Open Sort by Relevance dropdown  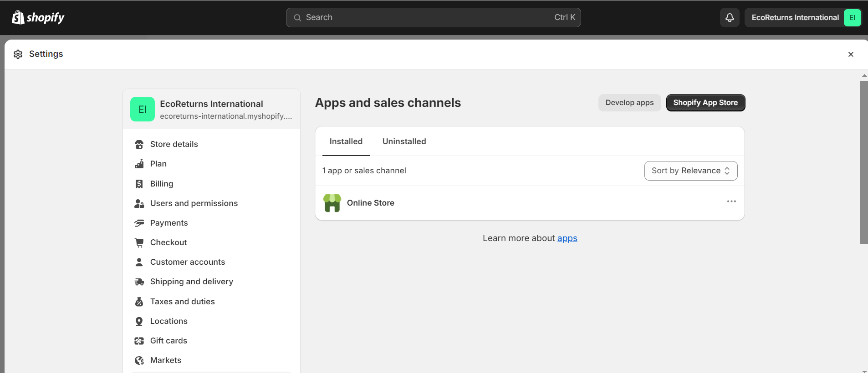[x=690, y=171]
